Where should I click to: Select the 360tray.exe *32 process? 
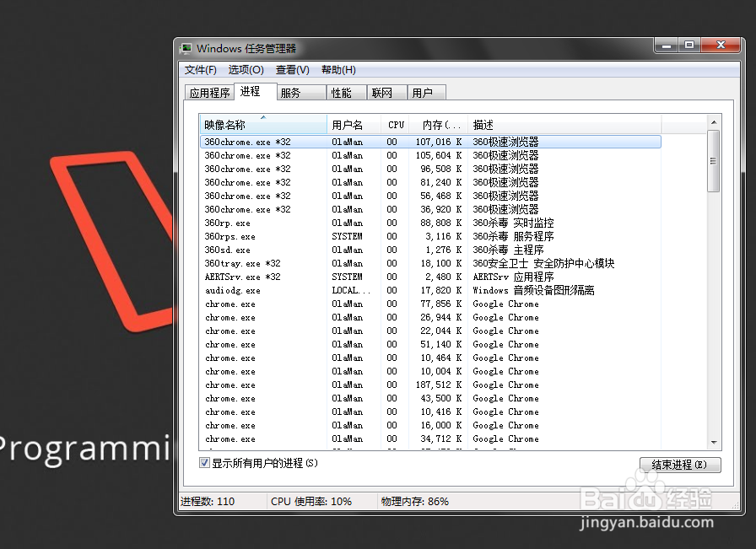coord(430,263)
